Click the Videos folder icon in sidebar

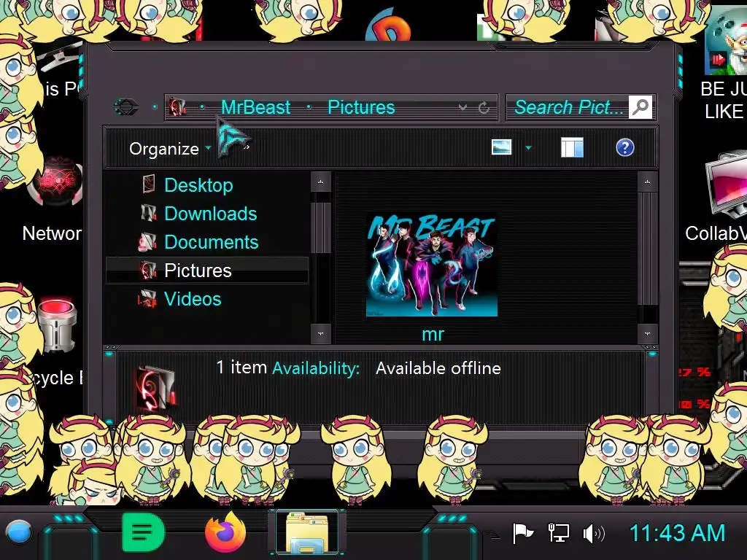coord(147,298)
